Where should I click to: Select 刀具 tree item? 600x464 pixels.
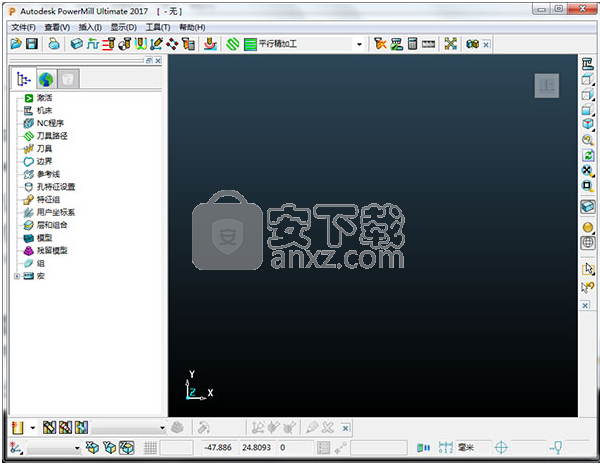44,148
